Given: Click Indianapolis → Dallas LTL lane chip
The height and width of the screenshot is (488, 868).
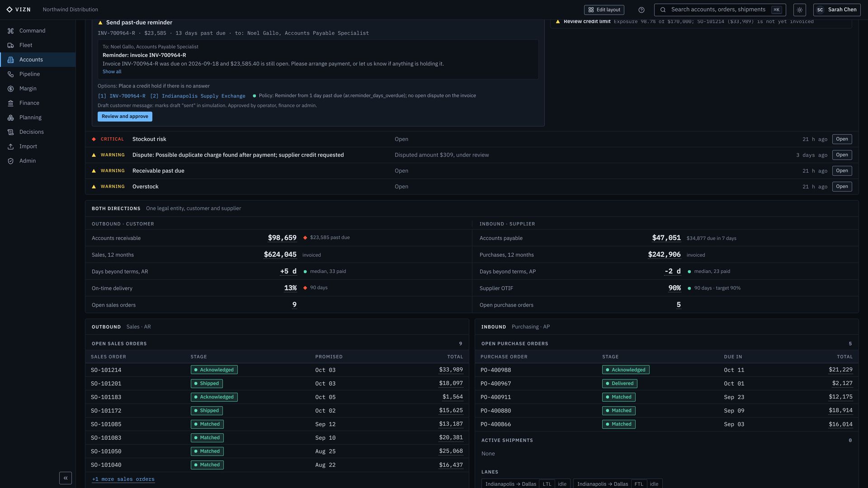Looking at the screenshot, I should click(526, 484).
